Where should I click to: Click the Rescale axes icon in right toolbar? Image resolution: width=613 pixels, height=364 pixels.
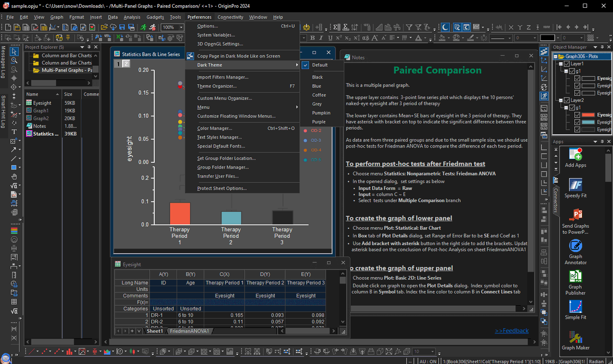tap(544, 60)
